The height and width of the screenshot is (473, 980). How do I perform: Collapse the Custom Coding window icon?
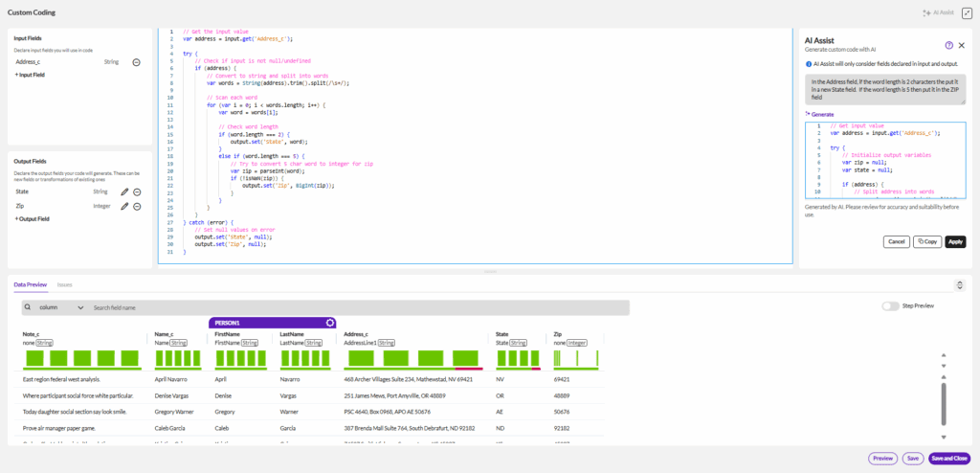[x=967, y=12]
